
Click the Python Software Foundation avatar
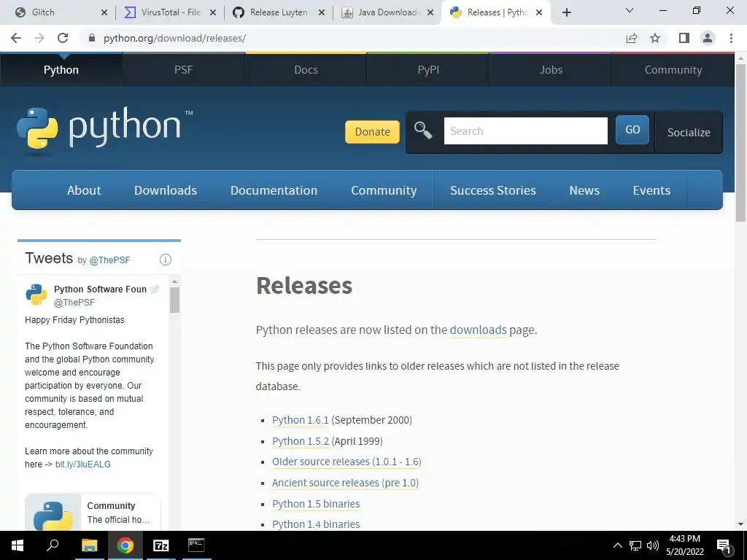pyautogui.click(x=36, y=295)
